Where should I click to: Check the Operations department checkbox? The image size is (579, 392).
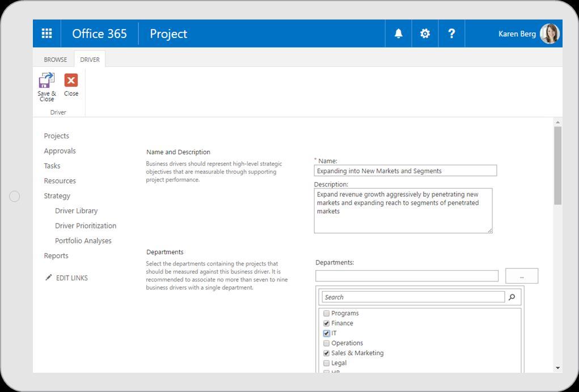coord(327,343)
